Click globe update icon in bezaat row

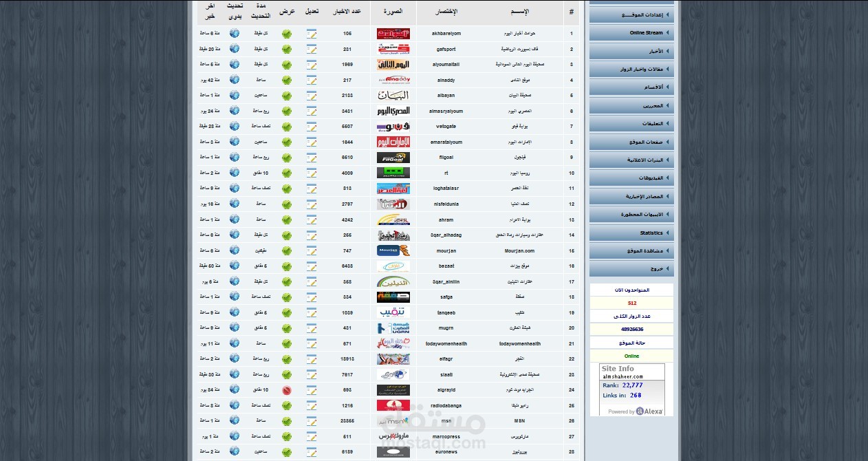pyautogui.click(x=235, y=266)
